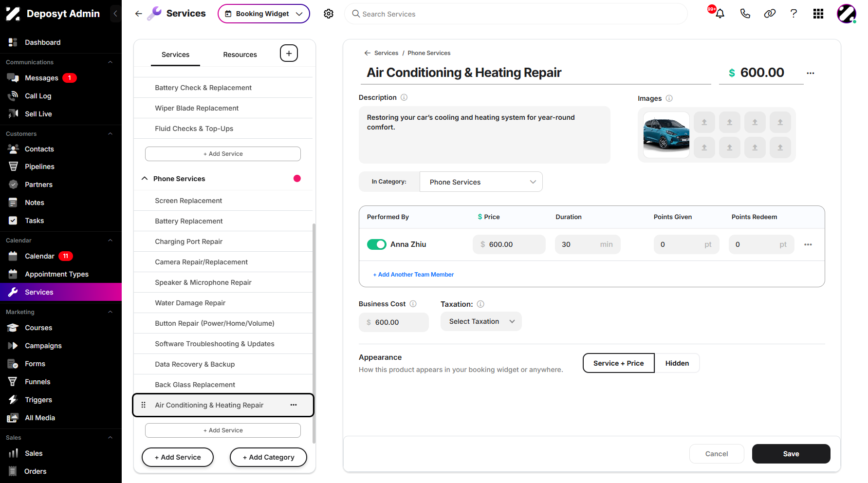The width and height of the screenshot is (868, 483).
Task: Open the In Category dropdown
Action: tap(481, 182)
